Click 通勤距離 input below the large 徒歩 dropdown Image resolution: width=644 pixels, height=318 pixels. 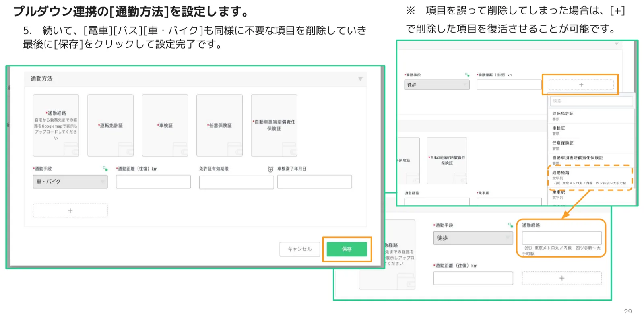click(x=473, y=278)
